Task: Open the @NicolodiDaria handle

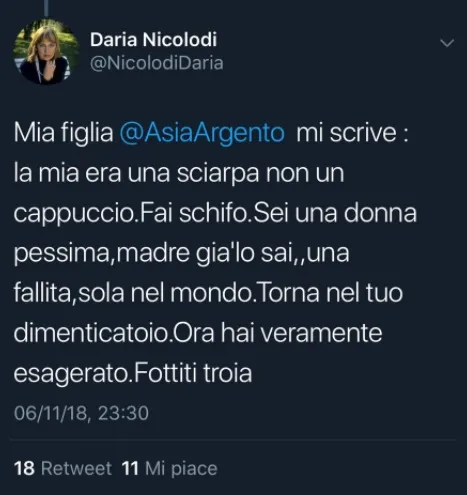Action: (157, 63)
